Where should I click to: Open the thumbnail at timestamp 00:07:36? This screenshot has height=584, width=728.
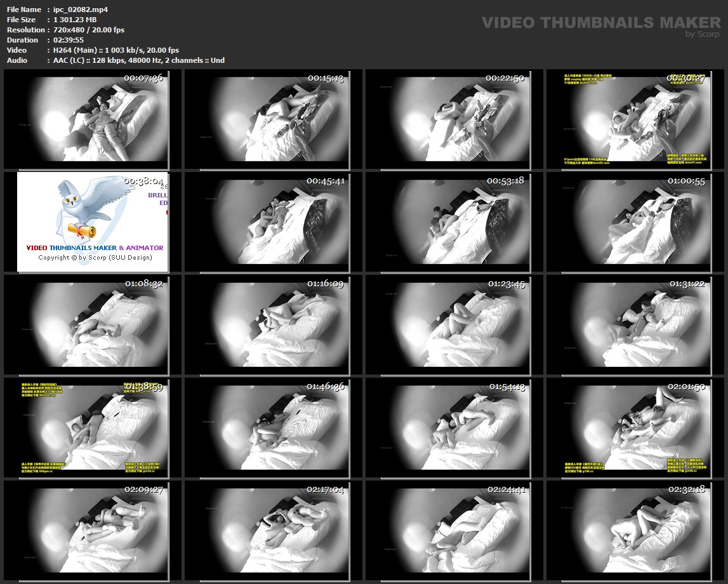pos(86,119)
